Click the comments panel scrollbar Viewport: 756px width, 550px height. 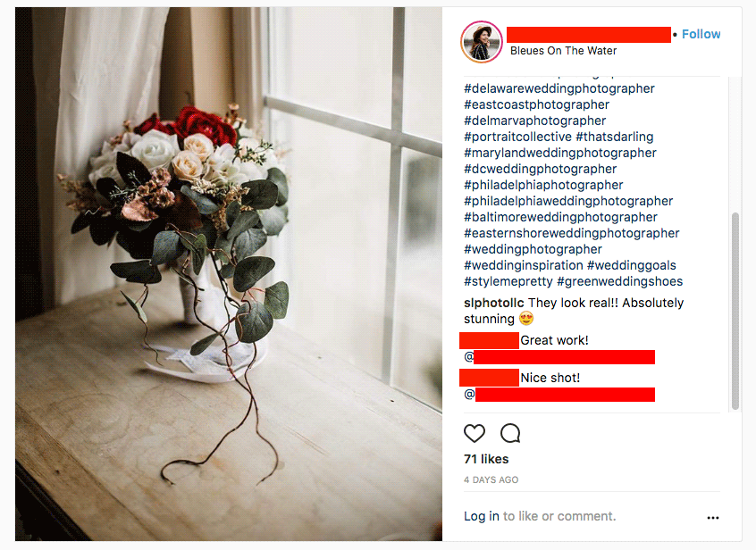coord(735,311)
